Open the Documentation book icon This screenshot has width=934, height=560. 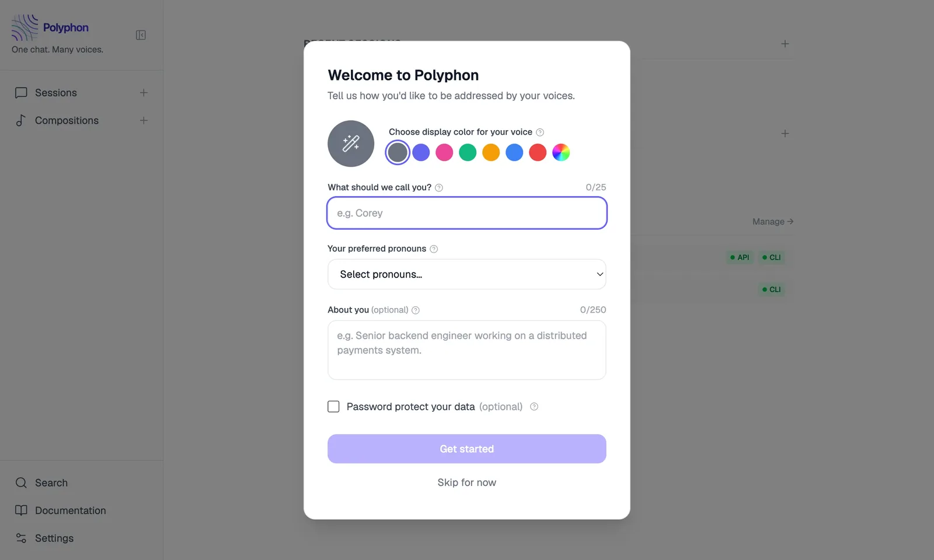click(x=21, y=510)
